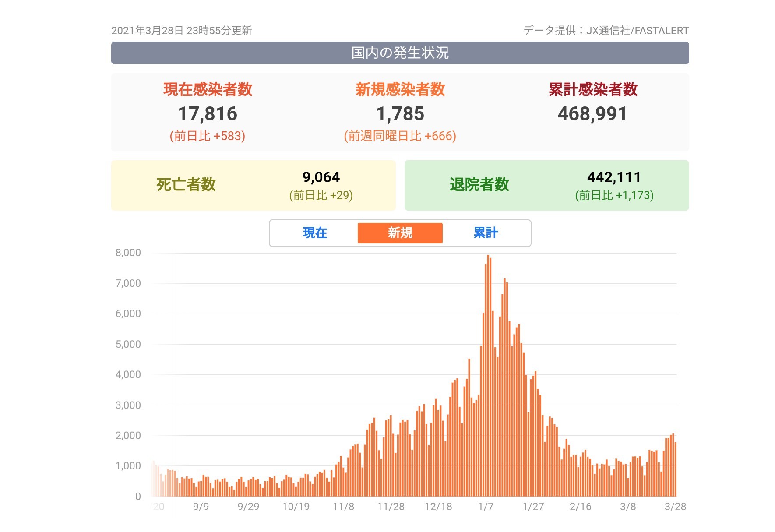This screenshot has width=775, height=532.
Task: Switch chart to 累計 tab
Action: coord(486,233)
